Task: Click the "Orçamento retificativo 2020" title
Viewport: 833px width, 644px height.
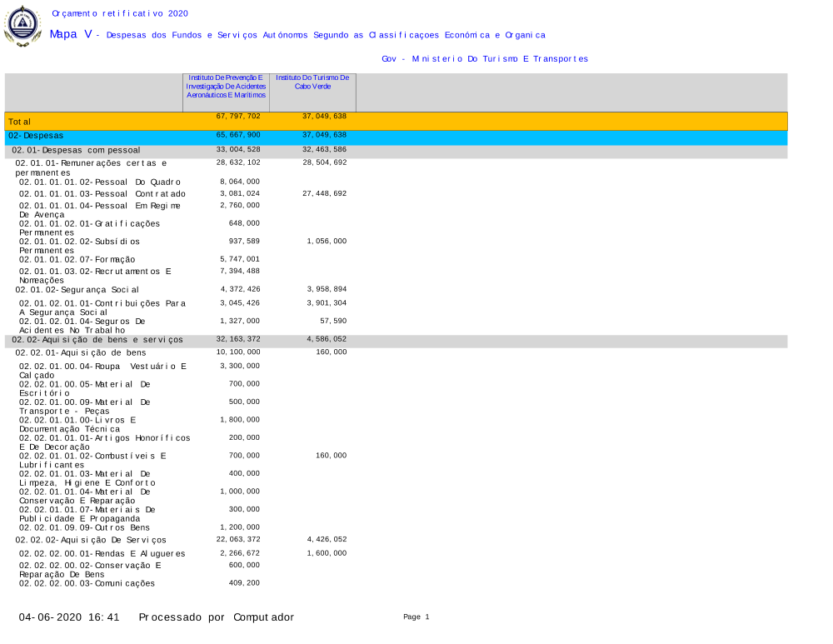Action: click(120, 13)
